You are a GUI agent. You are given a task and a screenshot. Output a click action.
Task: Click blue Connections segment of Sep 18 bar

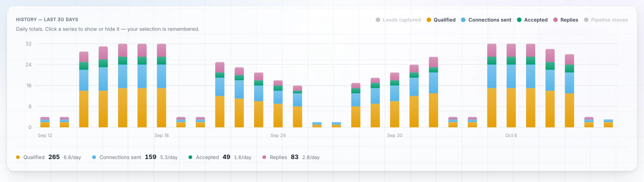[x=162, y=76]
